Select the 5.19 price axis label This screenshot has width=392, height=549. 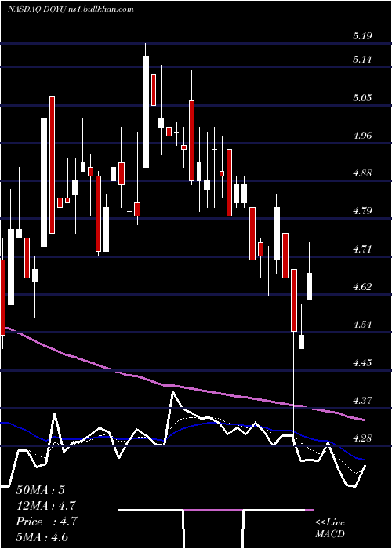362,36
